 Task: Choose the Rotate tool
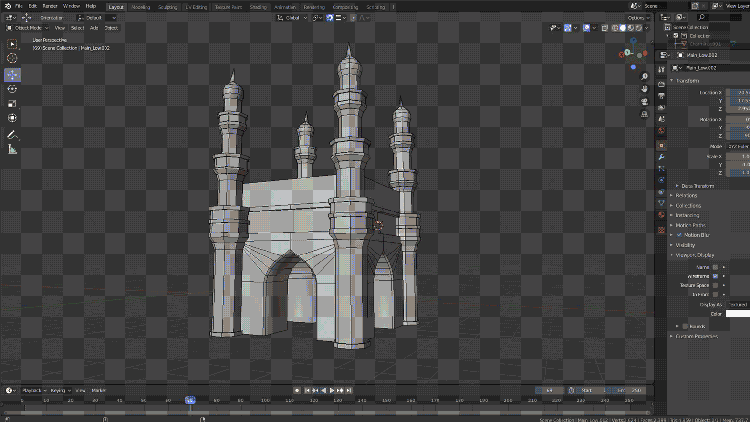(12, 89)
